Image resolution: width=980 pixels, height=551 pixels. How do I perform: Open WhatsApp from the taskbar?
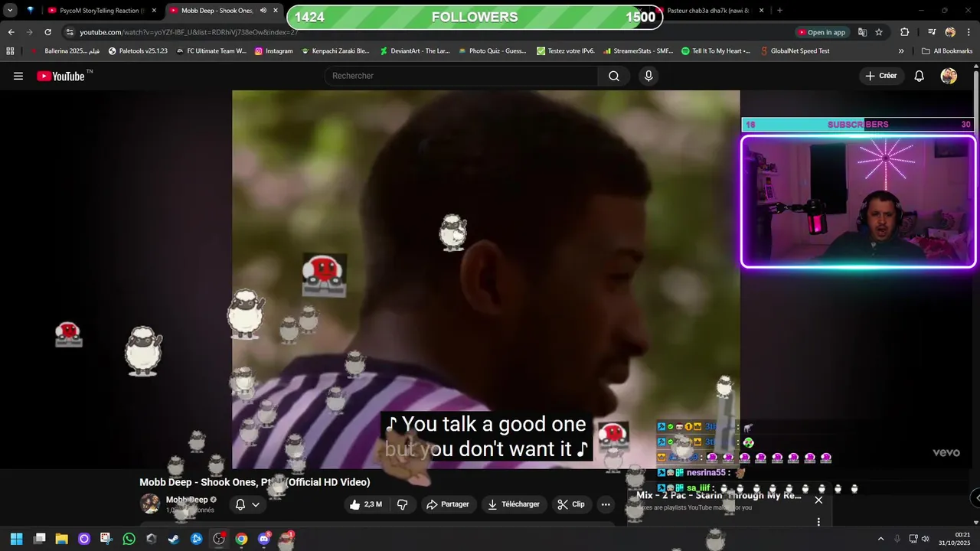(129, 539)
